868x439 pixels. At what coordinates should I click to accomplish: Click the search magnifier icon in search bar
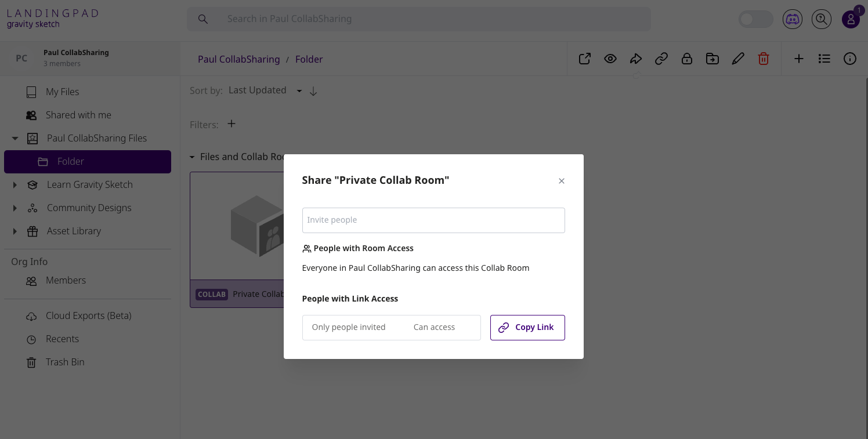203,19
